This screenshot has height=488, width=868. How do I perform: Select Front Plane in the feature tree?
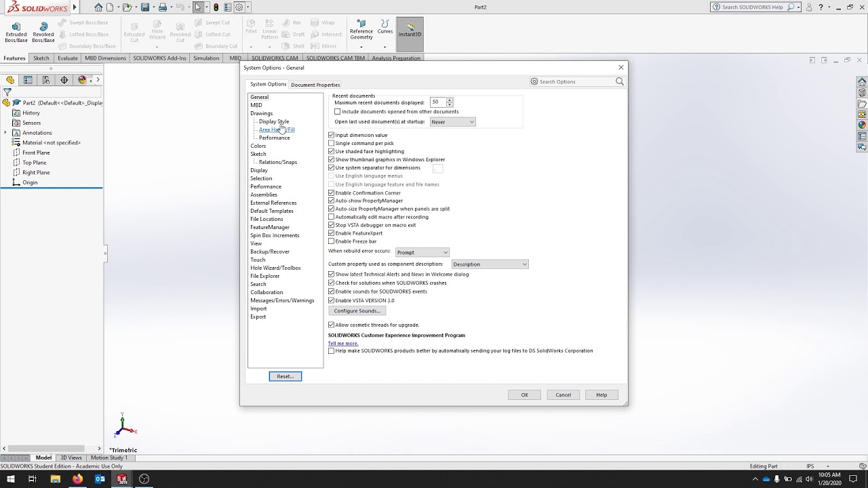tap(36, 152)
